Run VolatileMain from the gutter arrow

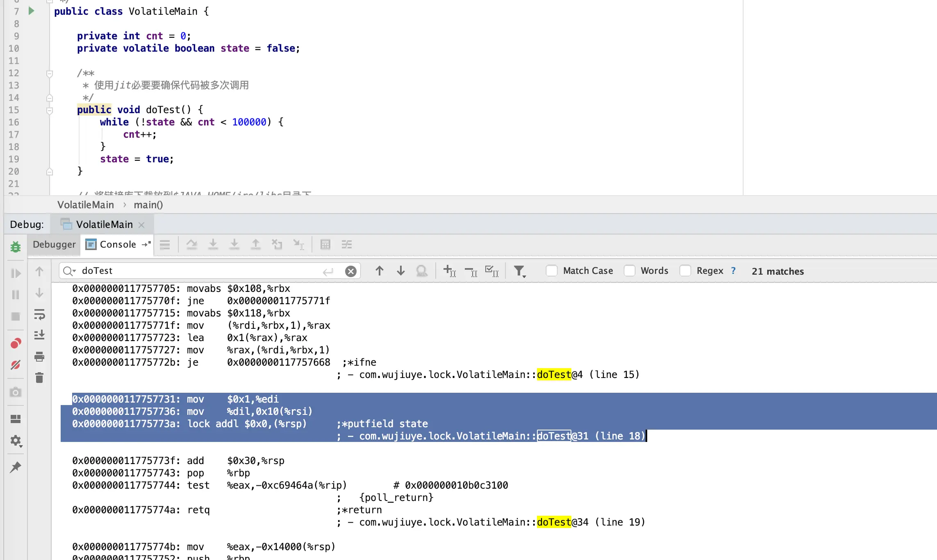(x=31, y=11)
